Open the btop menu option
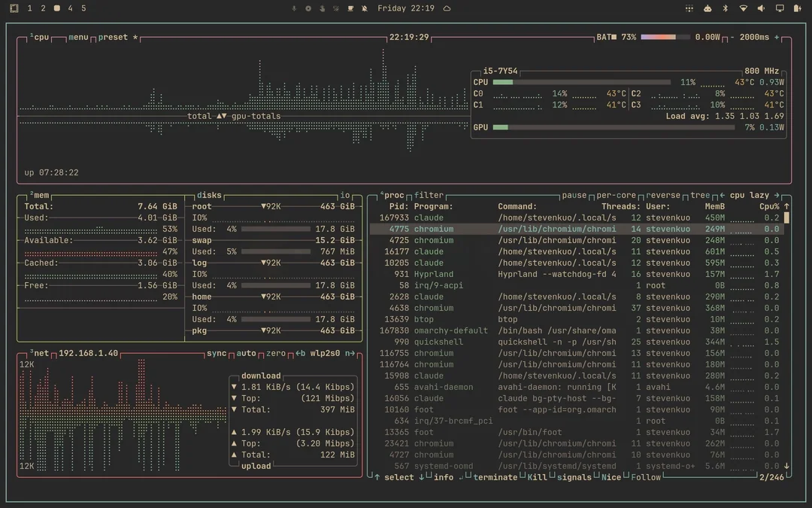This screenshot has height=508, width=812. [78, 38]
